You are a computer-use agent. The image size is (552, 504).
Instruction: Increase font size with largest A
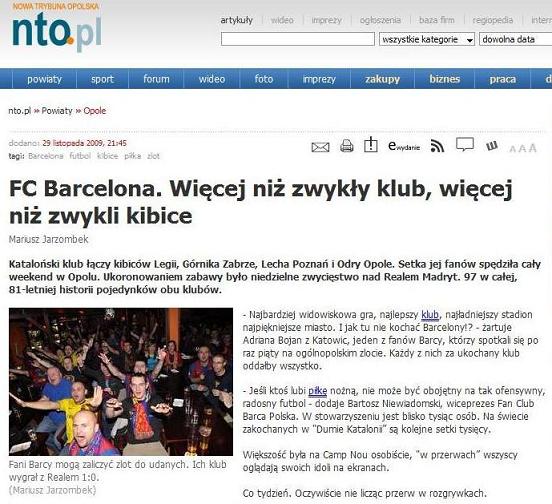[532, 147]
